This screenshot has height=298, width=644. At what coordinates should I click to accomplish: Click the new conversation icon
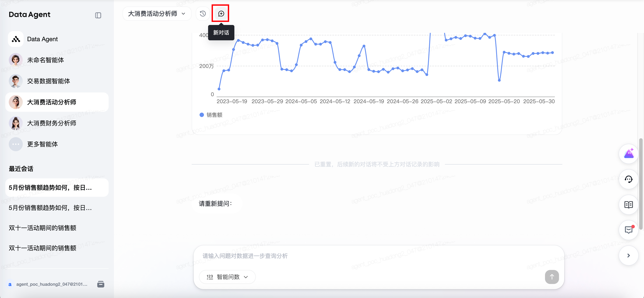pyautogui.click(x=221, y=14)
